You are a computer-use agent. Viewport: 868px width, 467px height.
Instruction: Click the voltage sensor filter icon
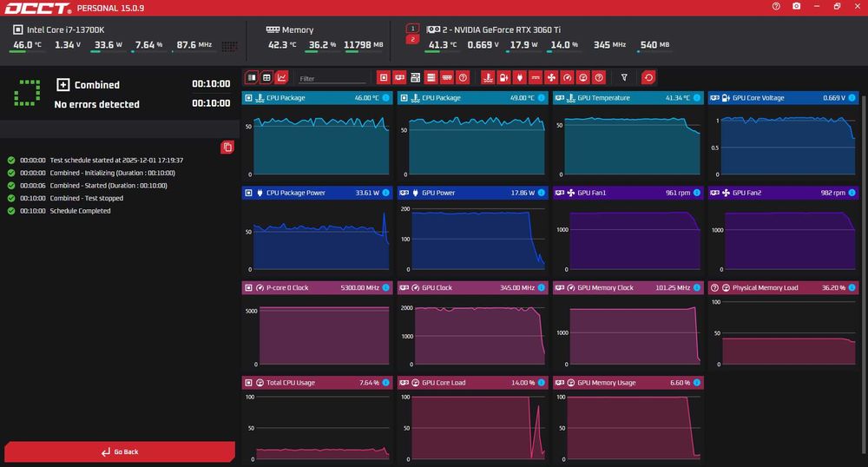coord(503,78)
